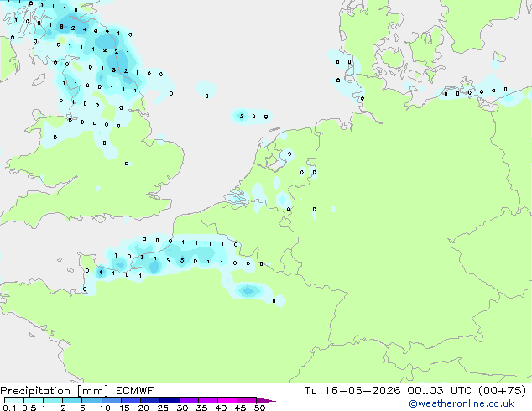Pick the 40–45 mm magenta legend swatch
Viewport: 532px width, 411px height.
[x=227, y=400]
